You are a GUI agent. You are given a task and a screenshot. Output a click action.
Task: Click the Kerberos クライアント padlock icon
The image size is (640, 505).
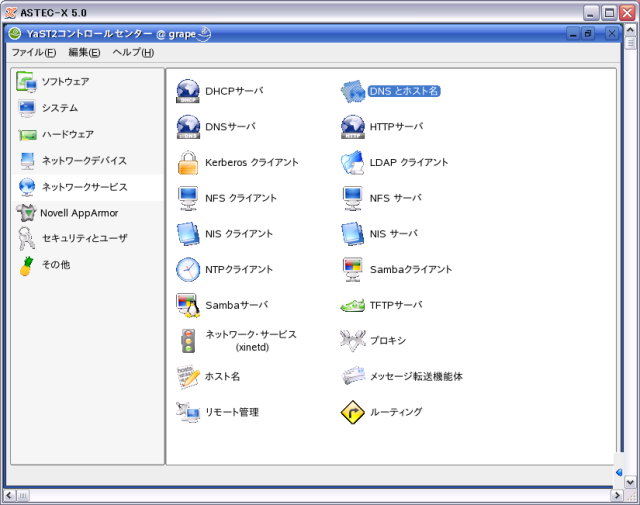click(x=189, y=162)
